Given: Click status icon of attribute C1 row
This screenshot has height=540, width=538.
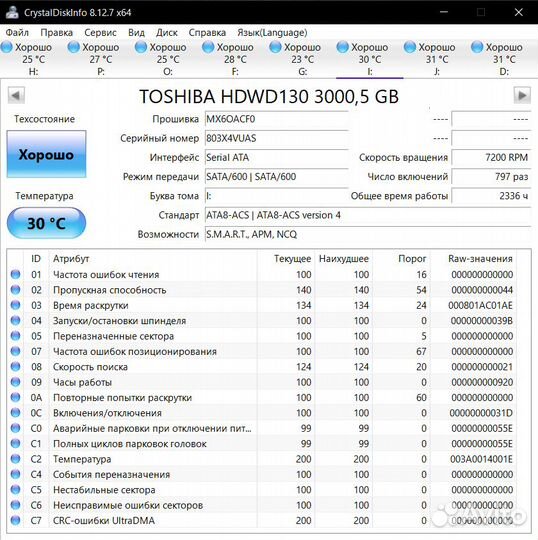Looking at the screenshot, I should [x=15, y=443].
